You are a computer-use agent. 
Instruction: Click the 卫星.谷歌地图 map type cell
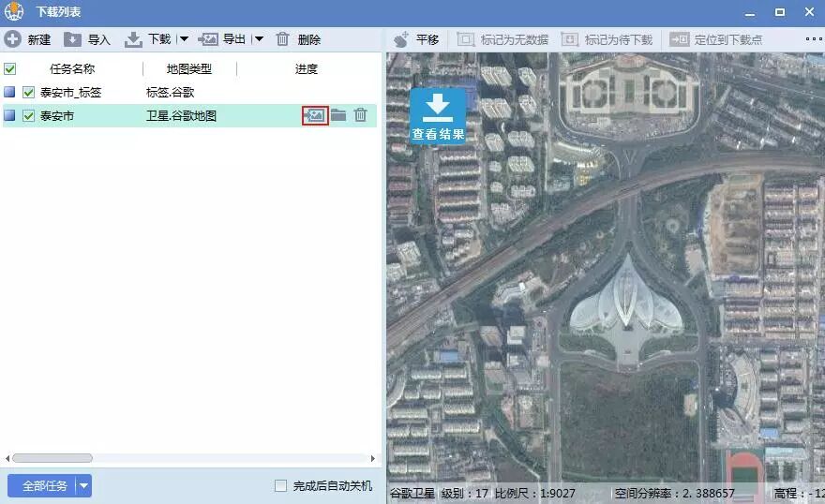point(181,115)
